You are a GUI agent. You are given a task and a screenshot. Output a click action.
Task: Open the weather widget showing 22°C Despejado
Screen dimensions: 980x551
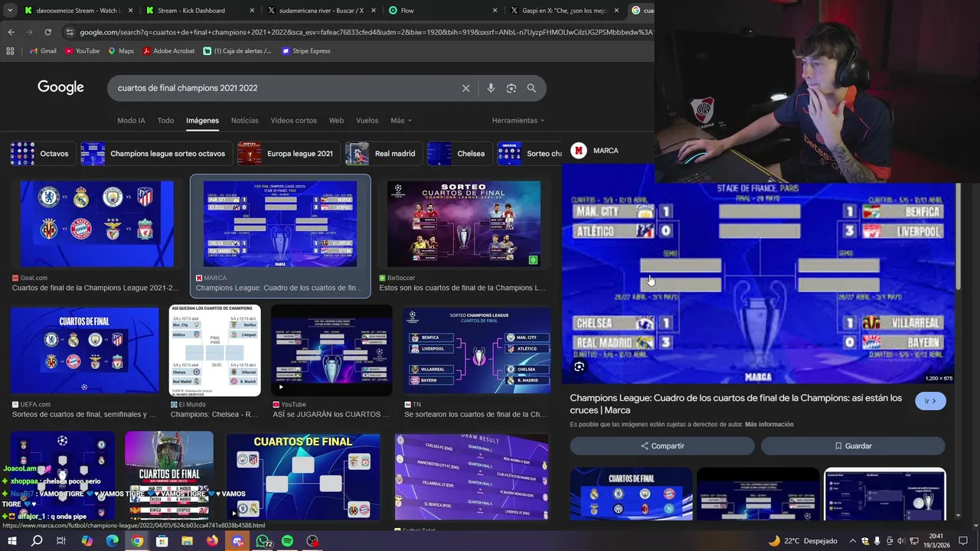pos(802,541)
